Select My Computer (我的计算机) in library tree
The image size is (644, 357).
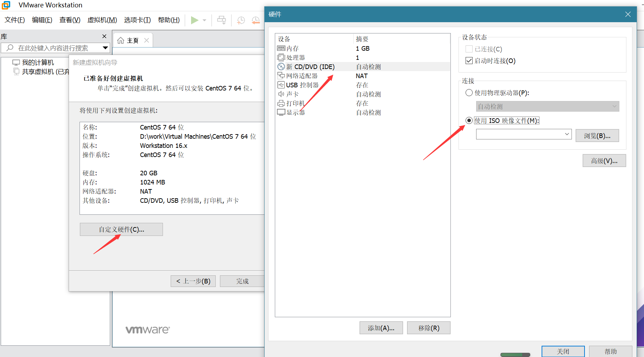coord(38,62)
